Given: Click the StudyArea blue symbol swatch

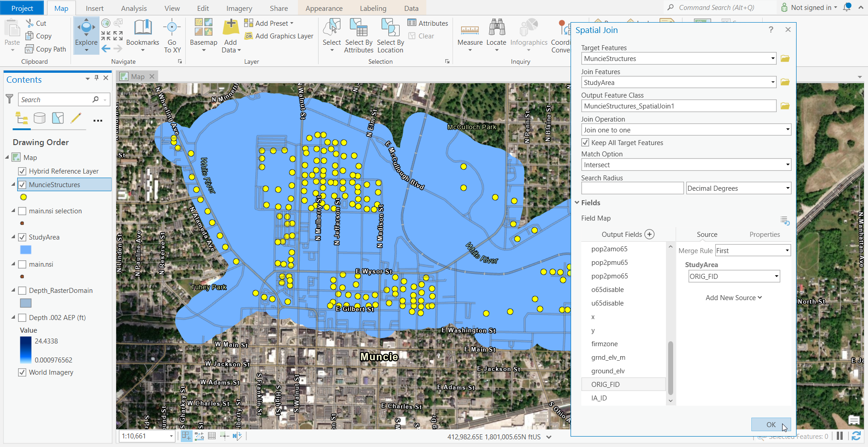Looking at the screenshot, I should [26, 250].
